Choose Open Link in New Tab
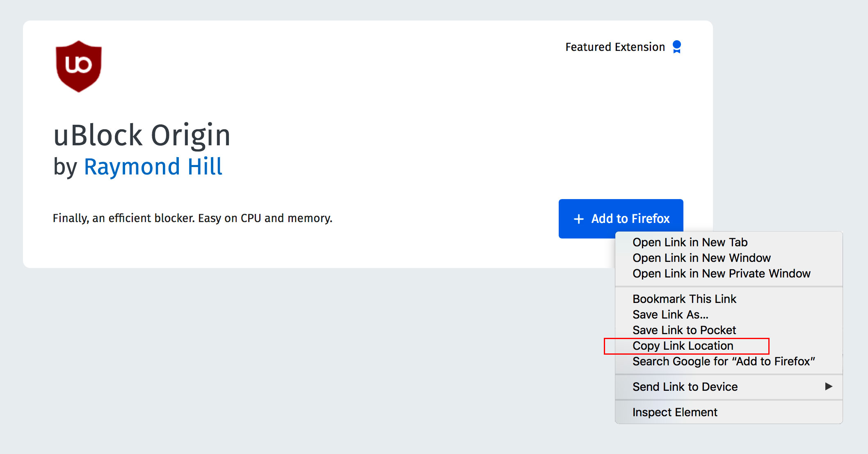 [690, 242]
